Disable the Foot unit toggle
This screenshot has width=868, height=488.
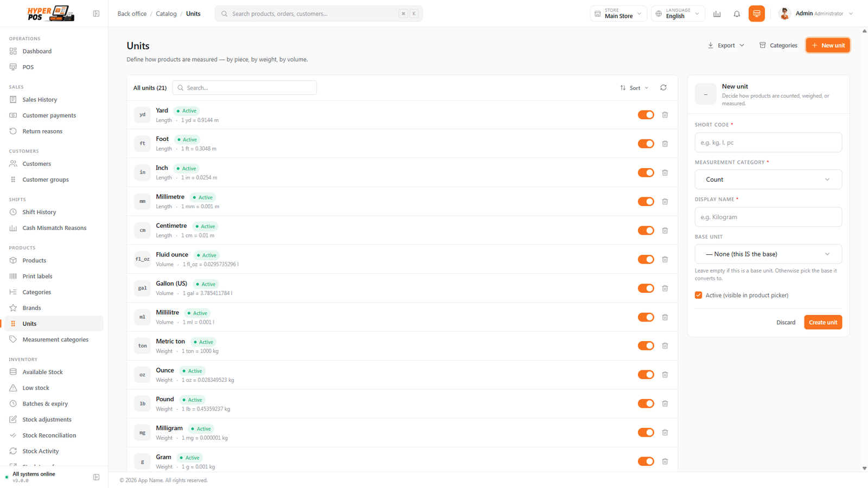[x=646, y=144]
